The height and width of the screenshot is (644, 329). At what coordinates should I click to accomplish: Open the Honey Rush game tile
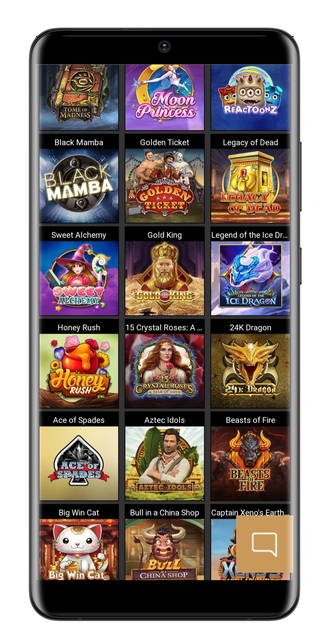point(79,371)
